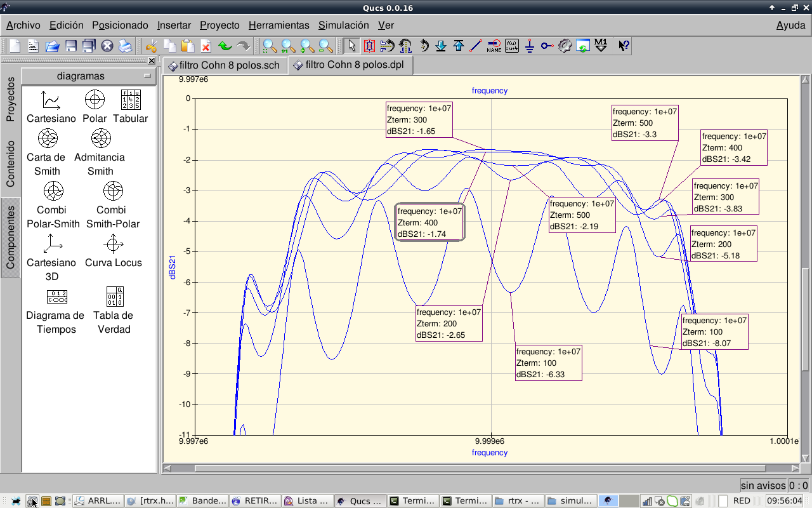Open the Simulación menu
The height and width of the screenshot is (508, 812).
343,25
